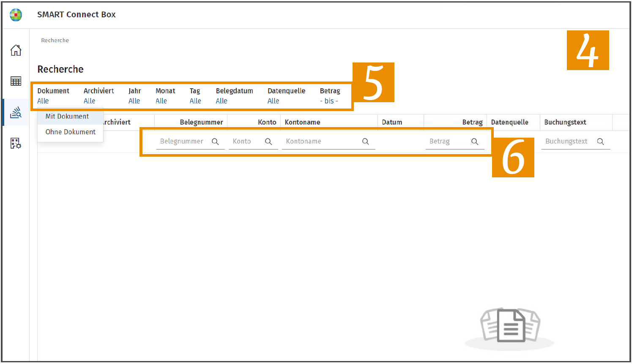Click the Betrag search magnifier icon
Screen dimensions: 632x364
[475, 141]
